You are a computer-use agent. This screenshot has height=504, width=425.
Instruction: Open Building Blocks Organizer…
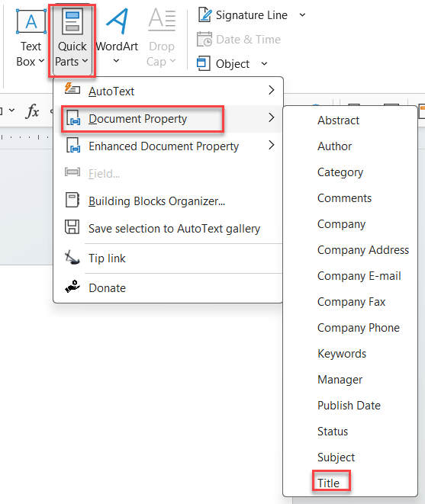(168, 201)
